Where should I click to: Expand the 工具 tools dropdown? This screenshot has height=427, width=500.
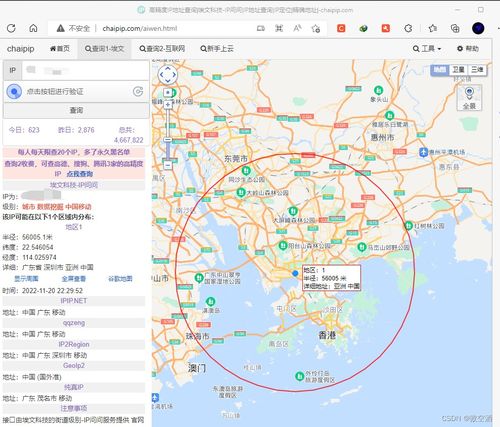point(427,49)
